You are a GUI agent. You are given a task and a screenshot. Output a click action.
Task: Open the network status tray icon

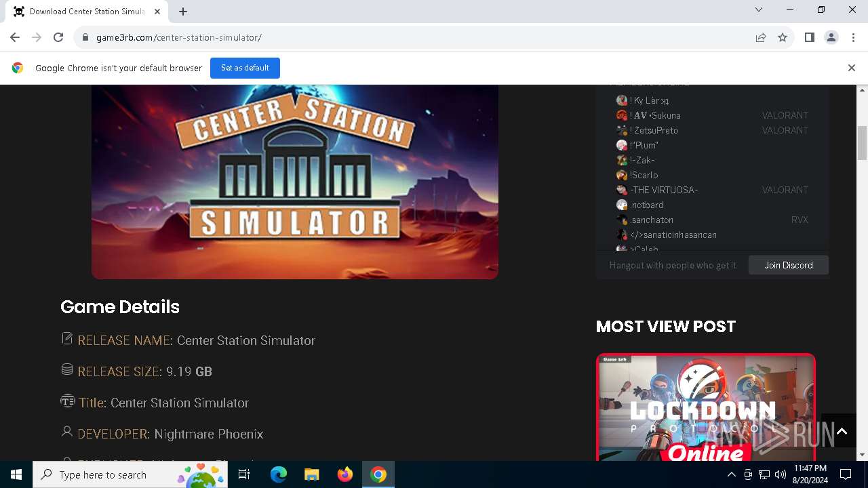click(764, 474)
